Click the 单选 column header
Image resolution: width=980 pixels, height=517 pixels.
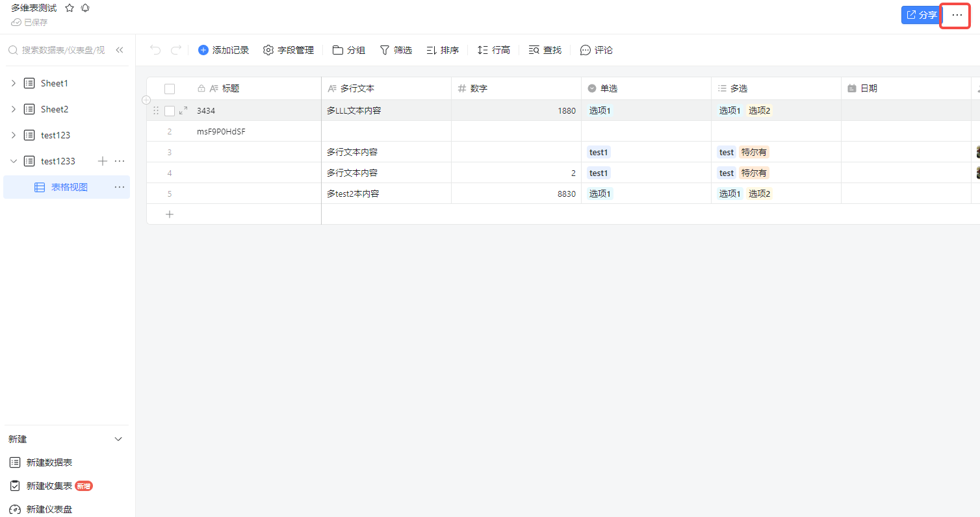(x=647, y=88)
